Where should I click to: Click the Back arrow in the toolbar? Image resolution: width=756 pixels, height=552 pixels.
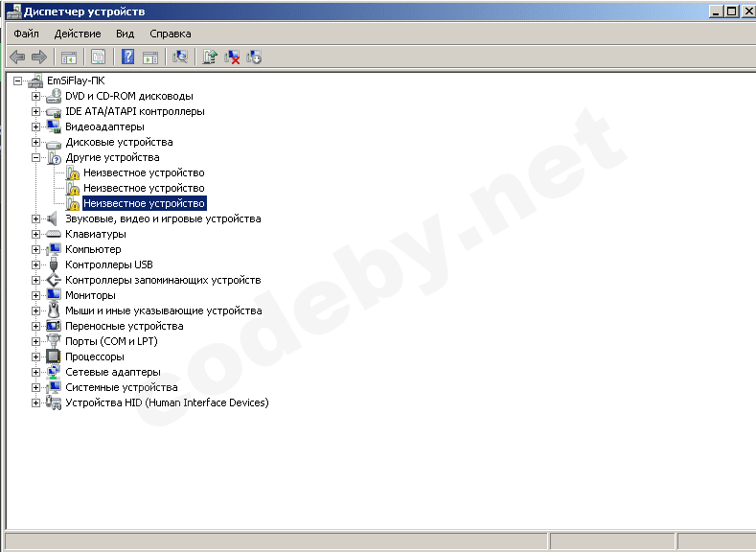click(x=17, y=57)
